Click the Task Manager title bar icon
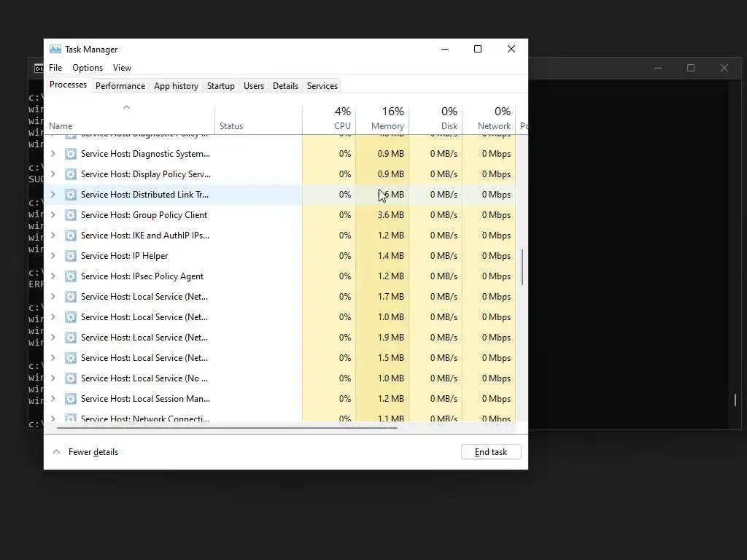Viewport: 747px width, 560px height. 55,49
